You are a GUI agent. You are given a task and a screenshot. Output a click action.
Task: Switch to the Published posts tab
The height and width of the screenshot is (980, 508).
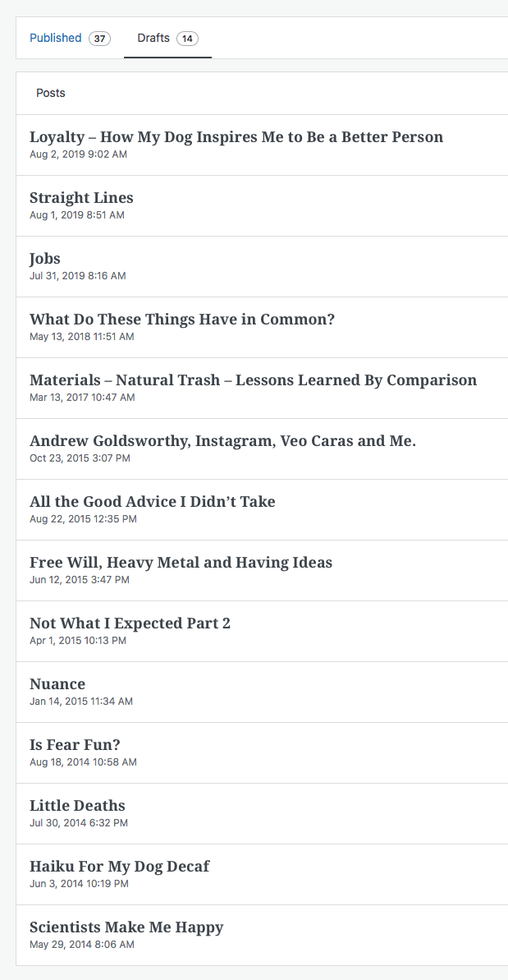55,38
